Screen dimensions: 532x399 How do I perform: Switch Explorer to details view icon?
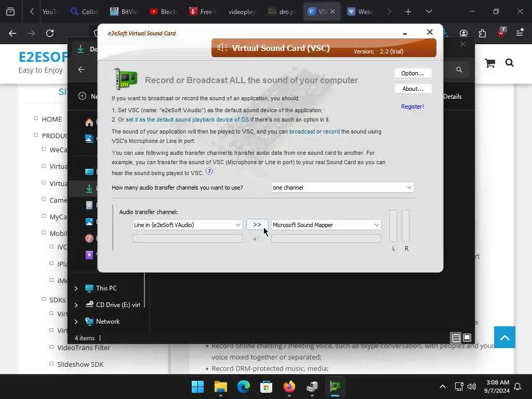pyautogui.click(x=456, y=338)
